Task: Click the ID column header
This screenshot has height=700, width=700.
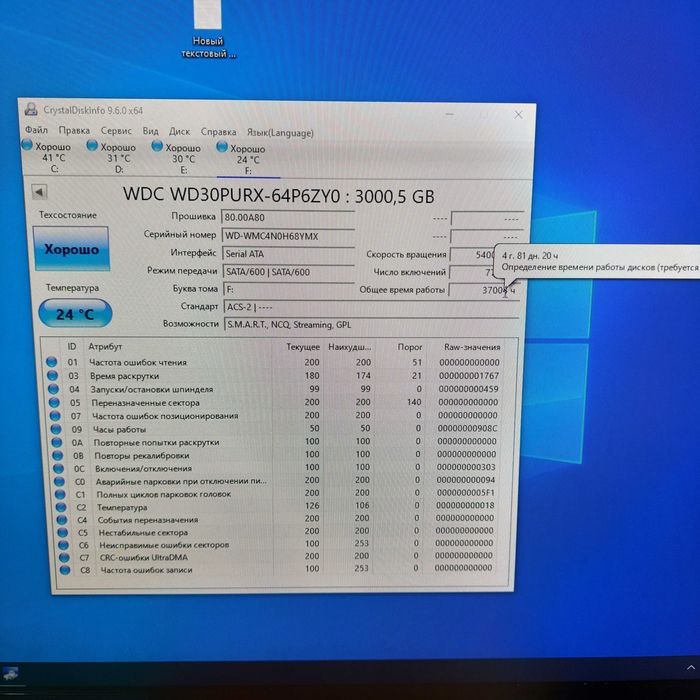Action: tap(71, 346)
